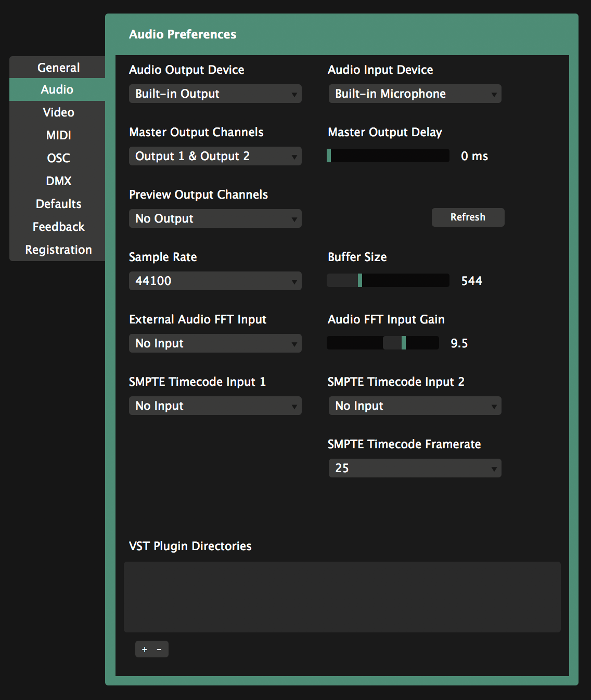
Task: Select SMPTE Timecode Input 1 dropdown
Action: (x=215, y=406)
